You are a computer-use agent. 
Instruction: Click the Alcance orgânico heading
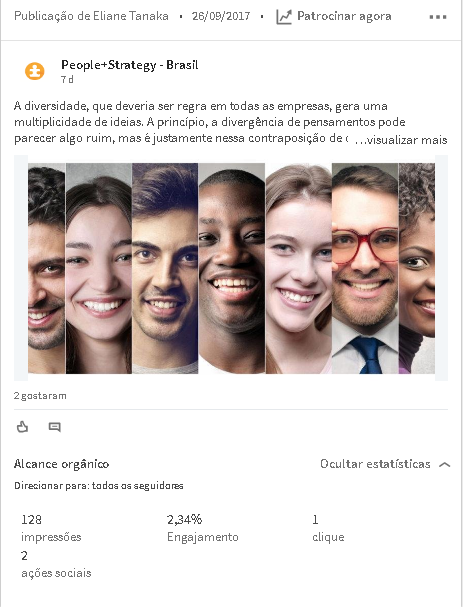(62, 464)
